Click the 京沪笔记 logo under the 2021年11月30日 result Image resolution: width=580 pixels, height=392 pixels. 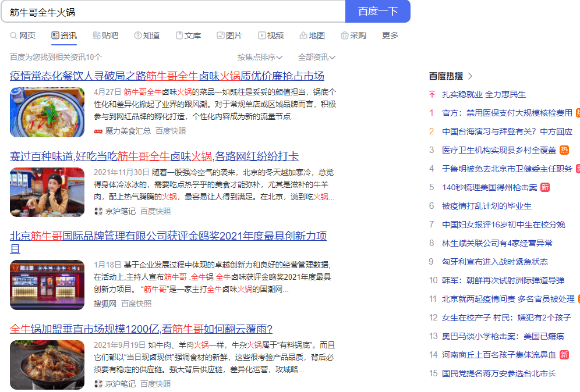point(98,211)
